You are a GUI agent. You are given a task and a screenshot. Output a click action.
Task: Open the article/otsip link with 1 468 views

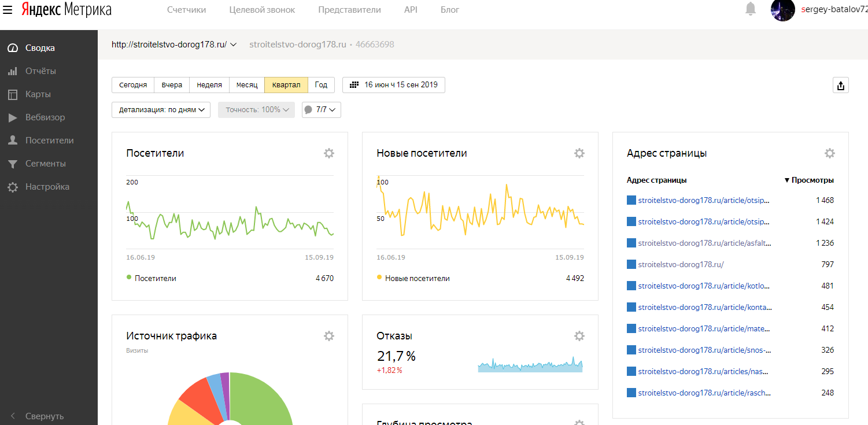click(704, 200)
